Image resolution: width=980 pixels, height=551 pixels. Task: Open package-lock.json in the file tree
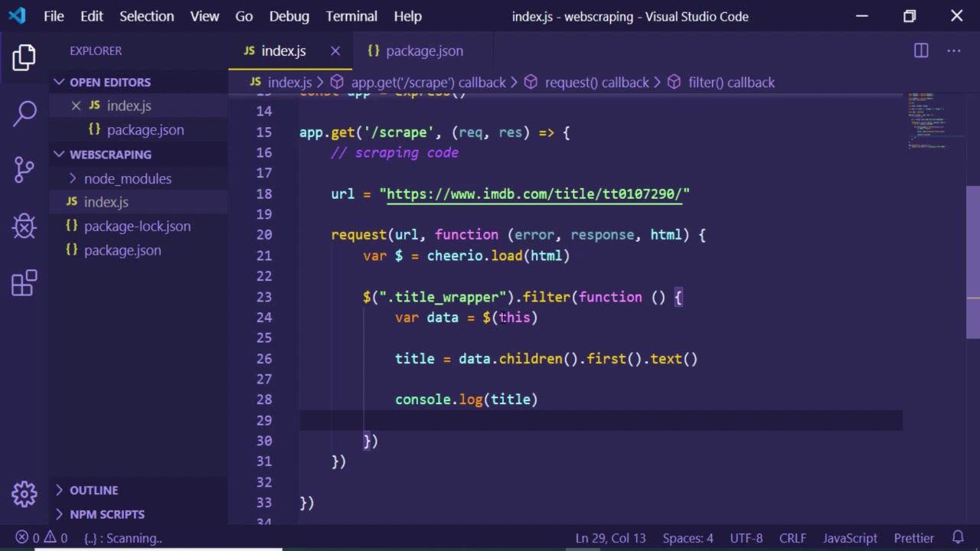point(137,226)
